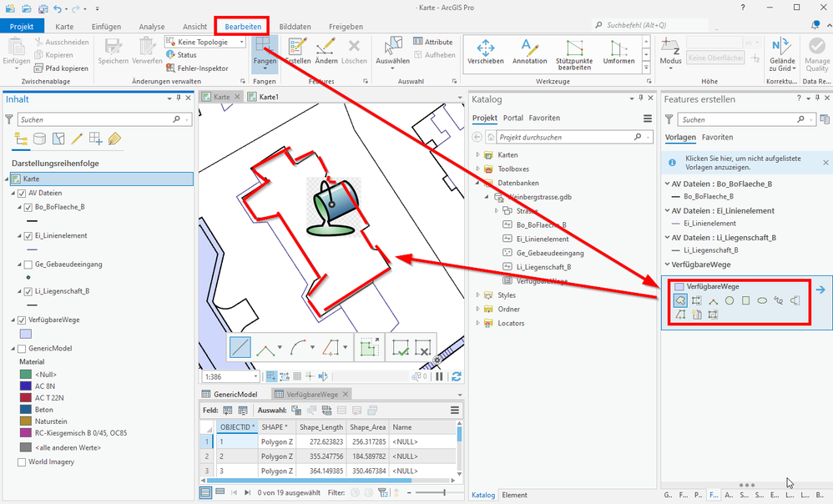Click the Suchbefehl command search box
This screenshot has width=833, height=504.
coord(650,25)
